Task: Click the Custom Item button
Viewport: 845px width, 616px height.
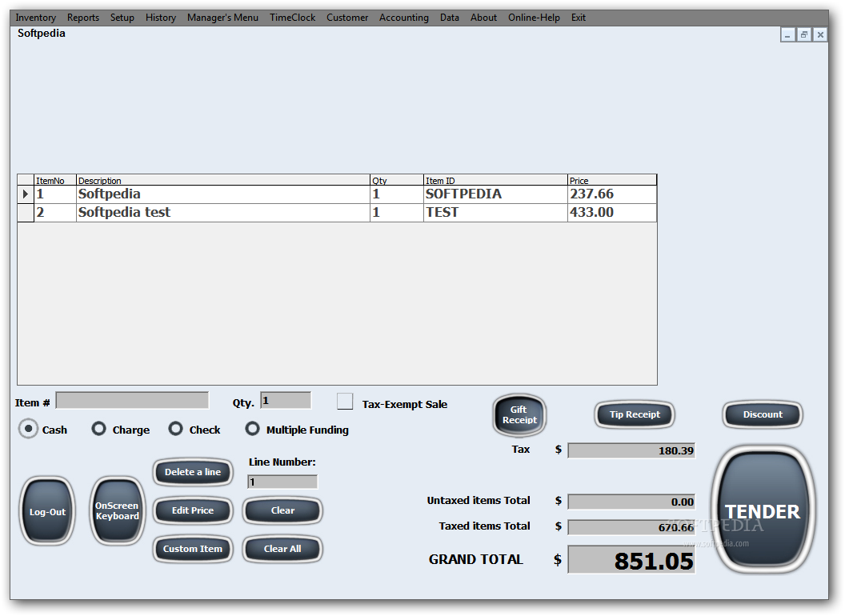Action: point(193,549)
